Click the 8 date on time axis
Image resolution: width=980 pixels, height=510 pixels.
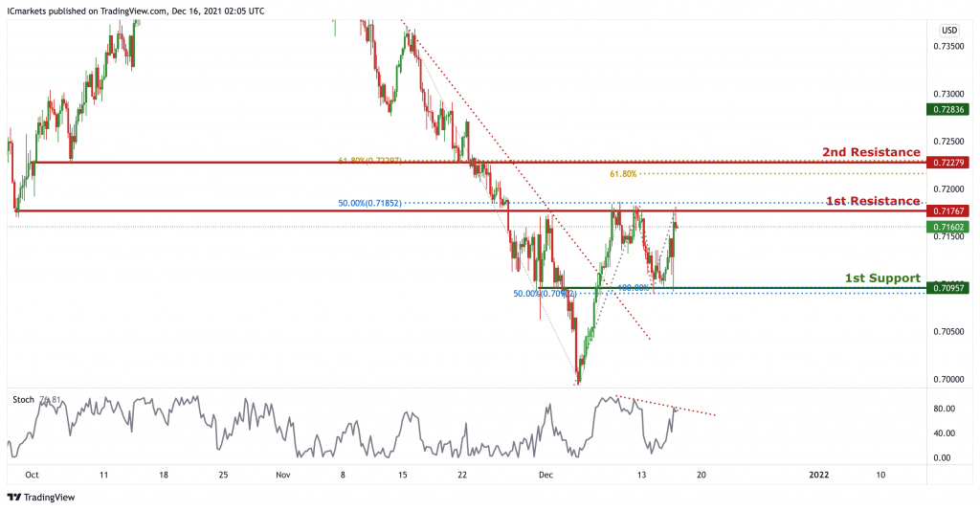click(x=343, y=475)
